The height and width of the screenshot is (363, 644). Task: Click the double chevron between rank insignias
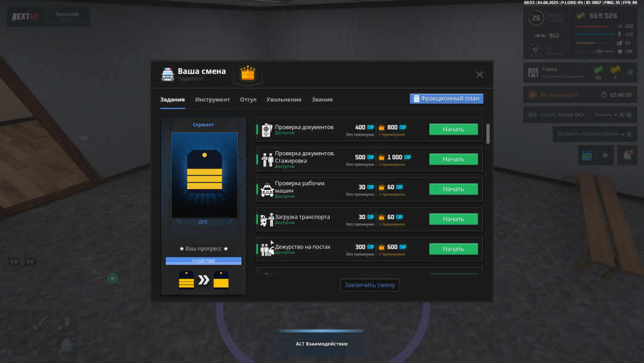coord(204,281)
